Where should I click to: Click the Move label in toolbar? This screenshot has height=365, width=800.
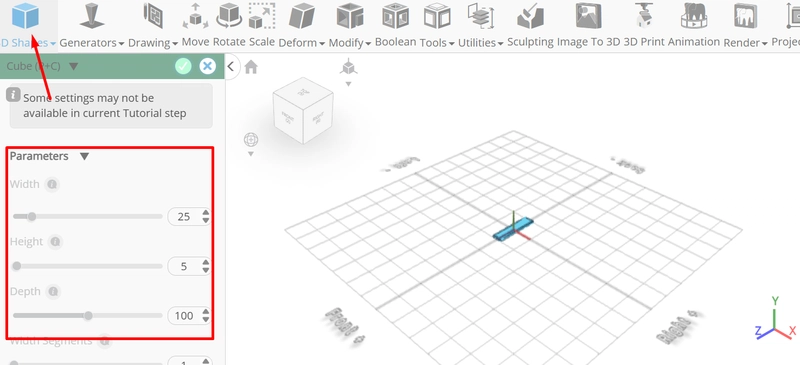click(x=195, y=42)
